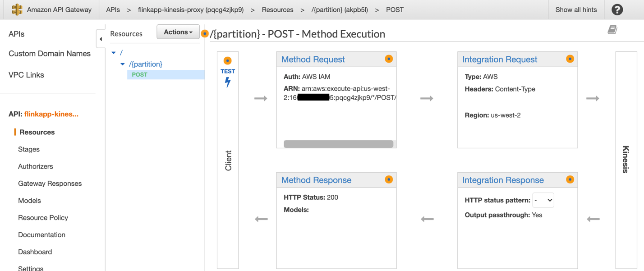Open the Actions dropdown button

(178, 32)
